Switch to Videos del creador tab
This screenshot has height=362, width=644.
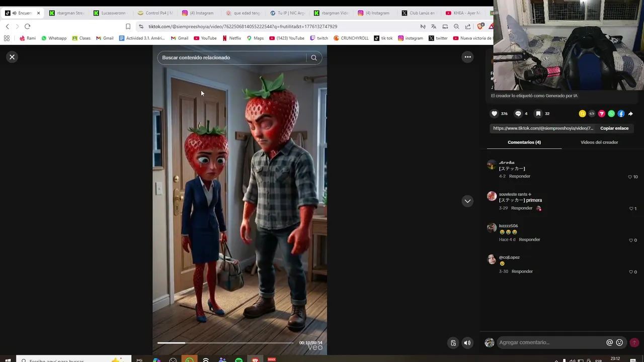click(599, 142)
